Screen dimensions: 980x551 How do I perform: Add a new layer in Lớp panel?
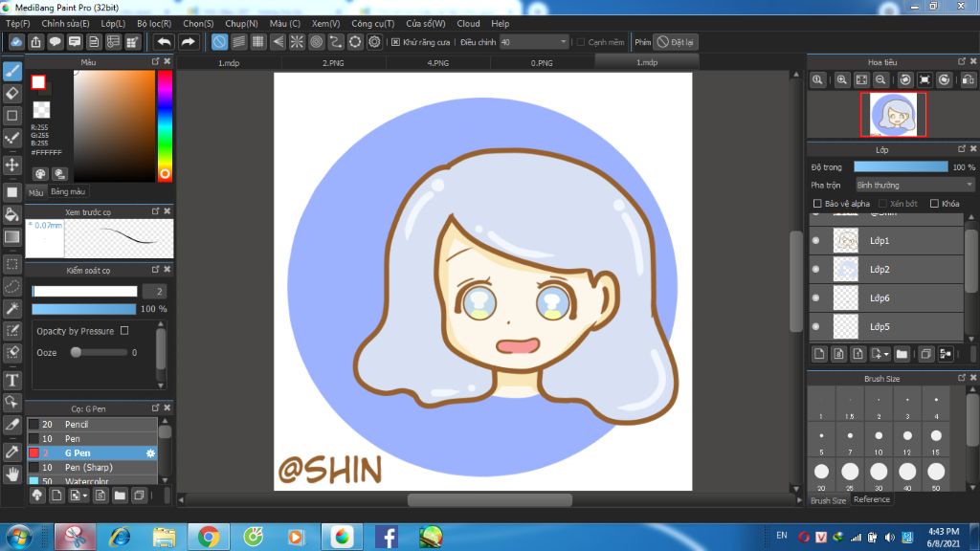[x=819, y=354]
